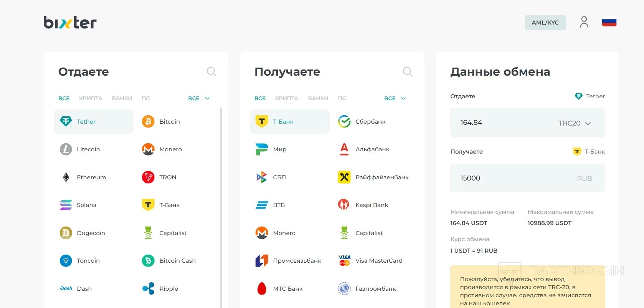Change language via Russian flag
The width and height of the screenshot is (644, 308).
coord(609,22)
